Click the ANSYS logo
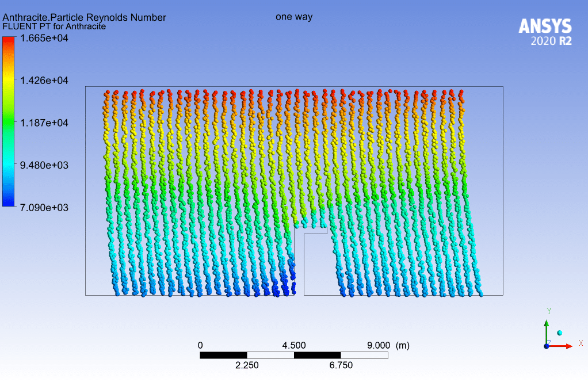The height and width of the screenshot is (382, 588). coord(545,26)
